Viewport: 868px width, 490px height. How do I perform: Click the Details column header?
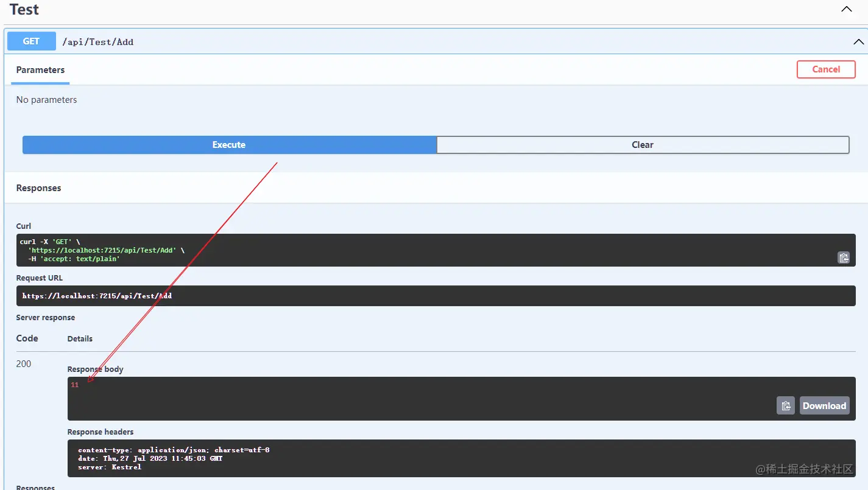80,339
